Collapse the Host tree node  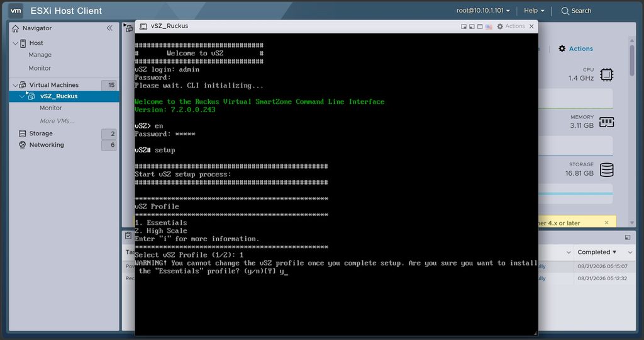tap(15, 43)
